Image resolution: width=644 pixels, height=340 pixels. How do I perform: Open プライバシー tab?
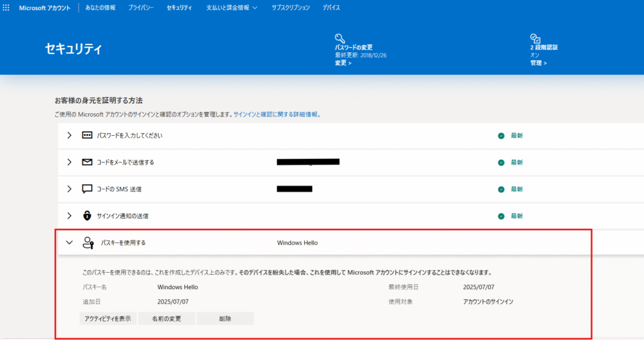(x=141, y=8)
